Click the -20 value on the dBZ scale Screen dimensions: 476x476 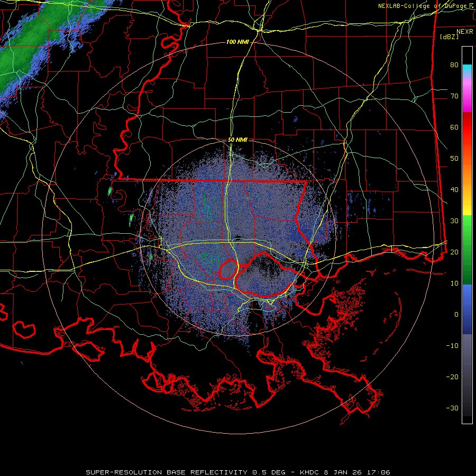452,377
